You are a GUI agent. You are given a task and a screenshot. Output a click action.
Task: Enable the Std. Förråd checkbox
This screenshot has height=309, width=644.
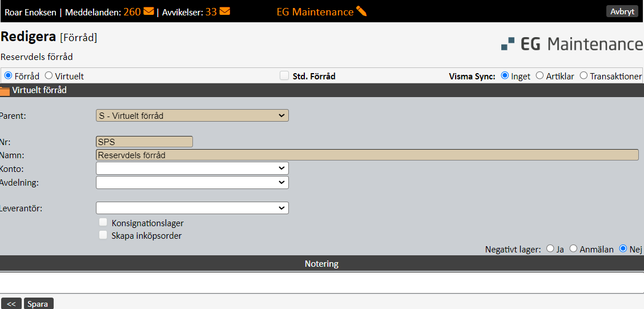pos(284,75)
